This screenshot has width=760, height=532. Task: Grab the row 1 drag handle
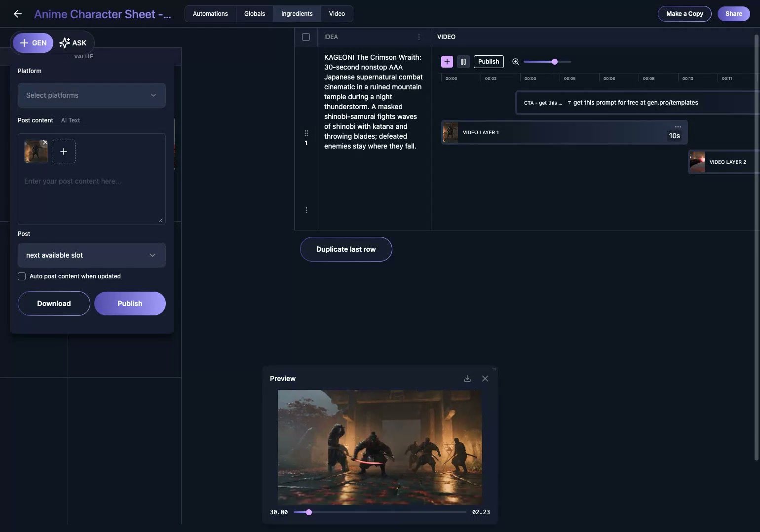pos(306,133)
